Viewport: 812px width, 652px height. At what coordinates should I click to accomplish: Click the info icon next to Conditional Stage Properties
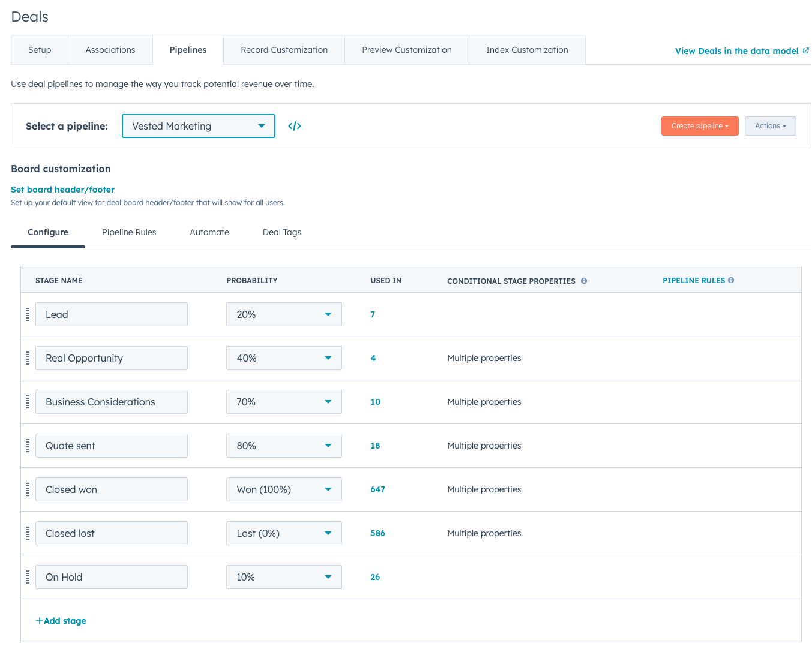[584, 281]
